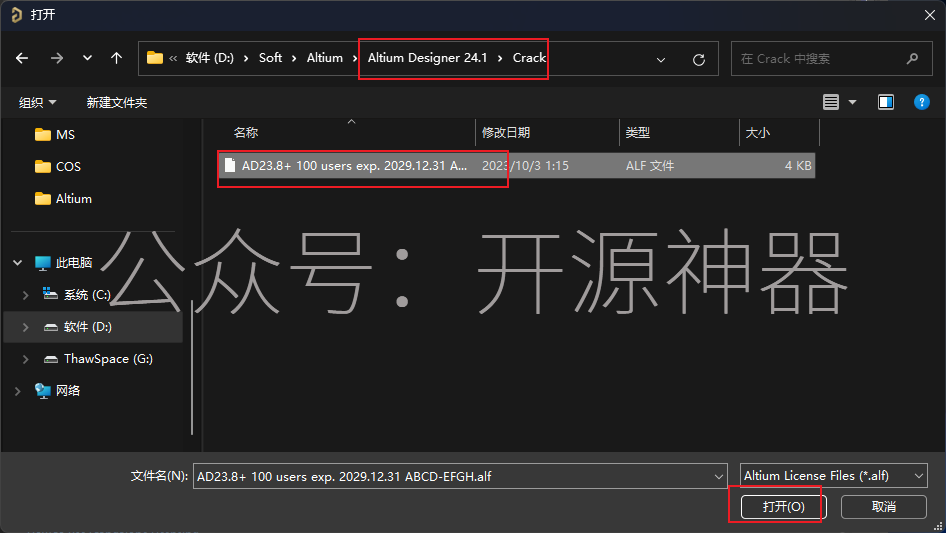
Task: Expand the ThawSpace (G:) node
Action: [25, 359]
